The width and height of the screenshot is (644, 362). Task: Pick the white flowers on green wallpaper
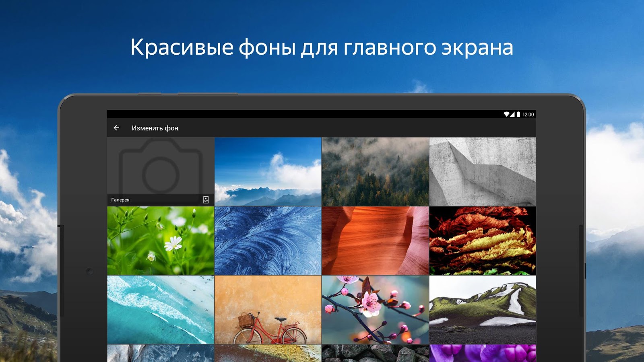161,241
